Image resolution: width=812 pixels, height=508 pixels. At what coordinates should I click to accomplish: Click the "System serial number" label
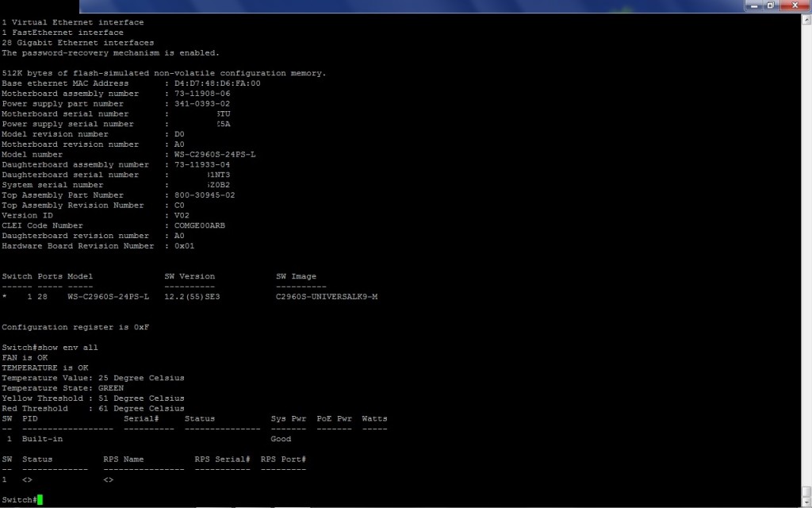click(52, 185)
